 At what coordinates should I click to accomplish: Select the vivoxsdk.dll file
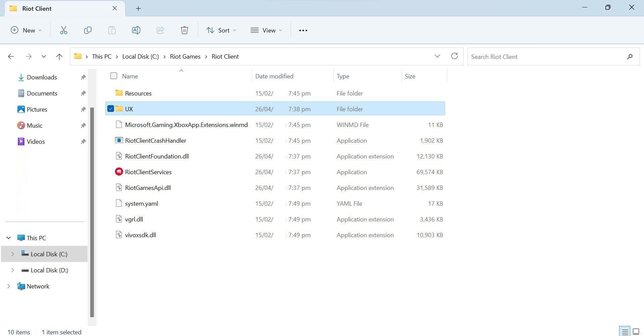pos(140,235)
